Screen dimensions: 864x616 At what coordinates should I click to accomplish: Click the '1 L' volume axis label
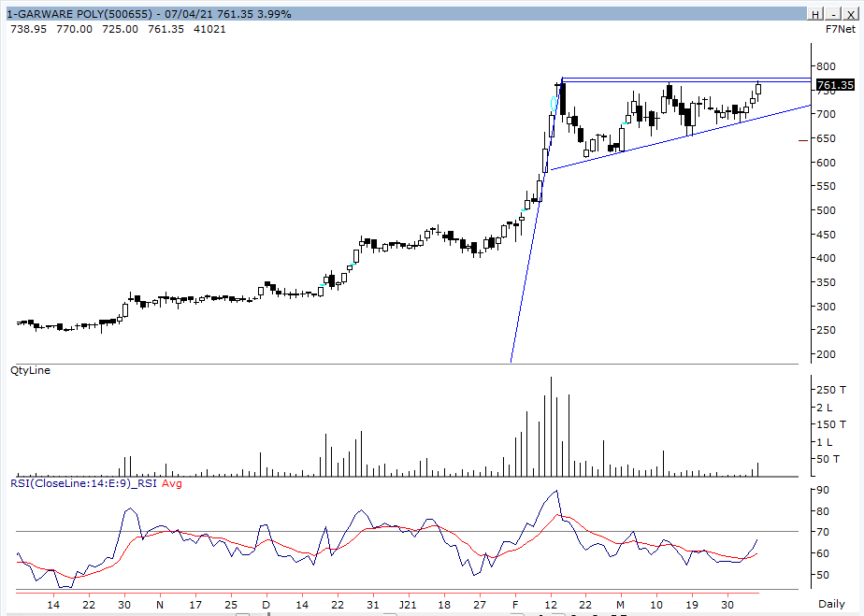825,442
